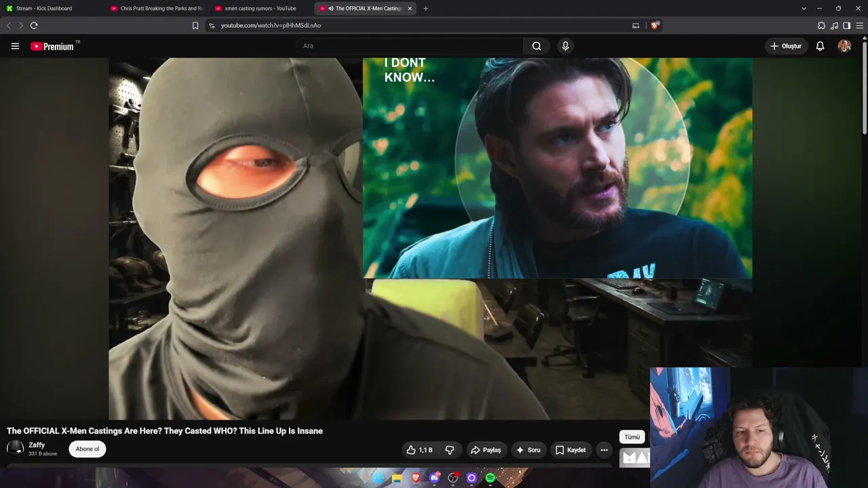Bookmark this page in the address bar
Viewport: 868px width, 488px height.
(x=195, y=26)
